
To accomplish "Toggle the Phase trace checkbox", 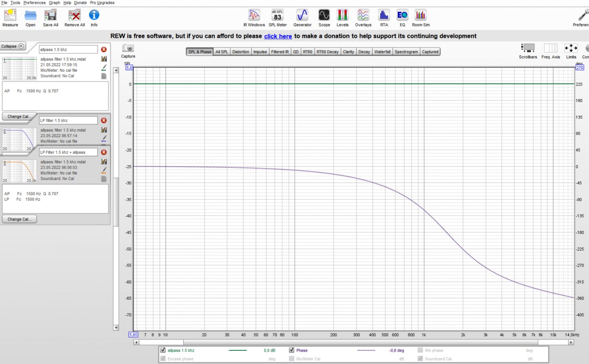I will point(291,350).
